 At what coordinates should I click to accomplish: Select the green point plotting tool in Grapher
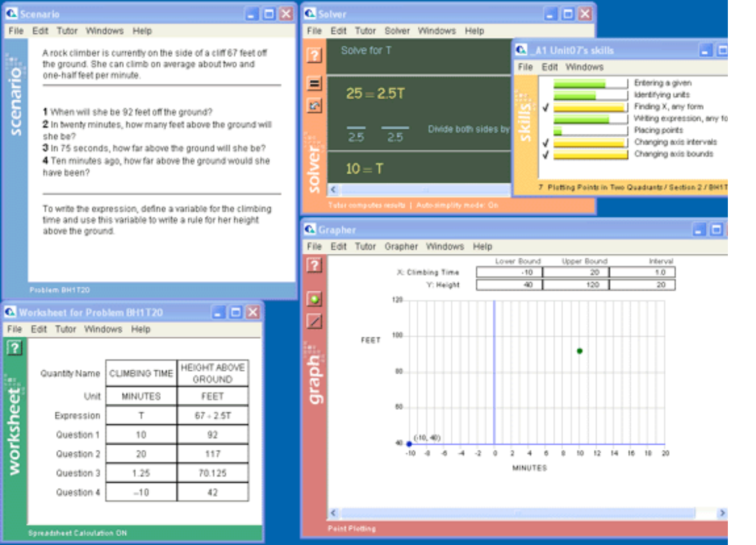click(x=314, y=299)
